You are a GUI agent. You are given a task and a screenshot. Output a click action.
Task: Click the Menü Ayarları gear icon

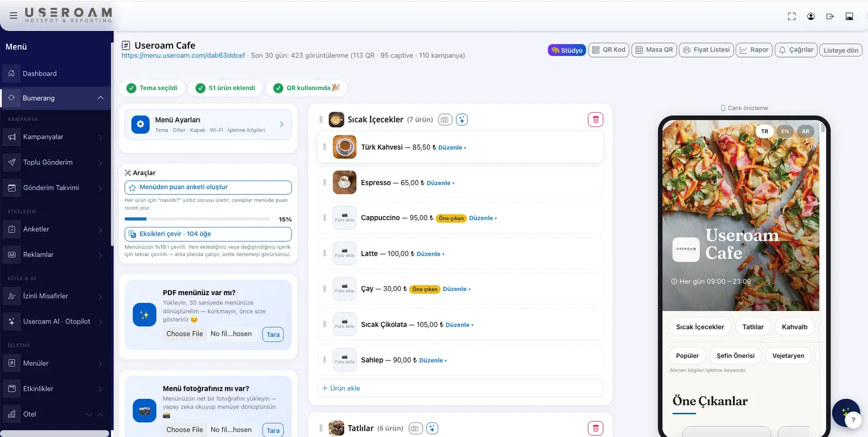141,124
